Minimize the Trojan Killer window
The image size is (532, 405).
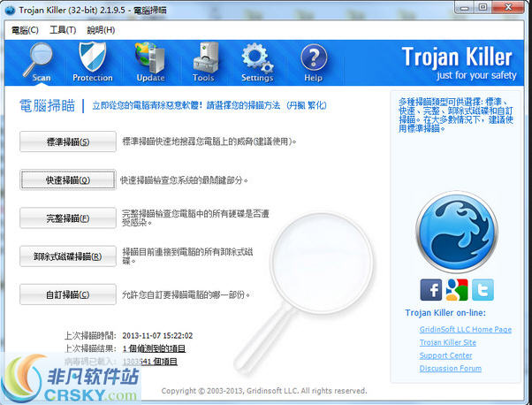point(465,8)
